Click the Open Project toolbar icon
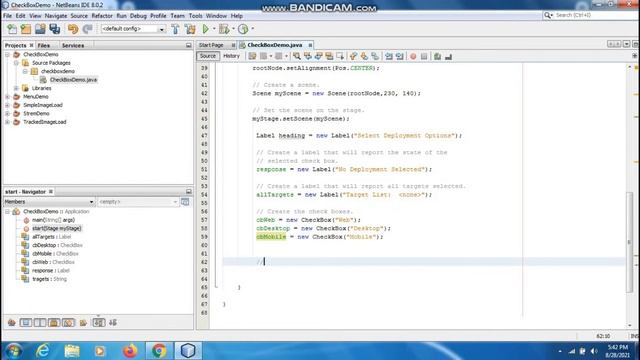Viewport: 640px width, 360px height. (x=40, y=29)
